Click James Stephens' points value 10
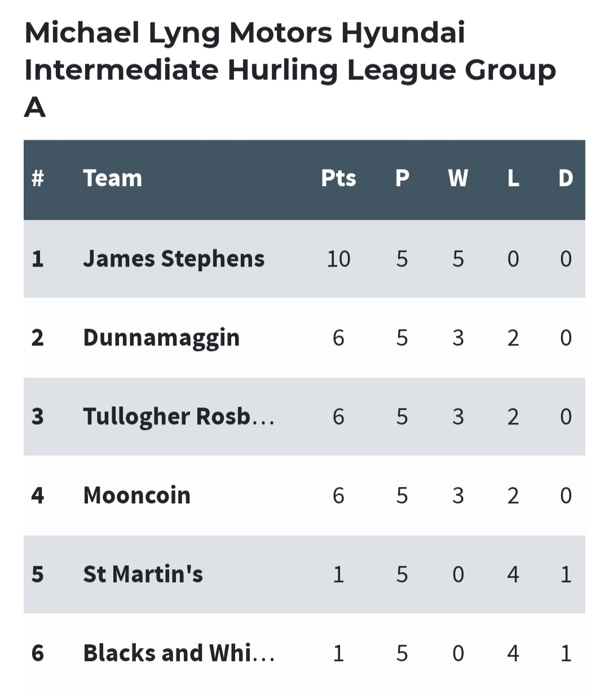The width and height of the screenshot is (609, 700). pos(338,259)
